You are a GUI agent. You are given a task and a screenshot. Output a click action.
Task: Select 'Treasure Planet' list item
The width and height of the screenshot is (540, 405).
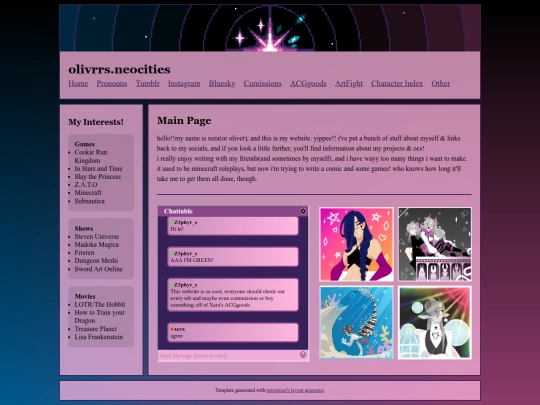95,329
